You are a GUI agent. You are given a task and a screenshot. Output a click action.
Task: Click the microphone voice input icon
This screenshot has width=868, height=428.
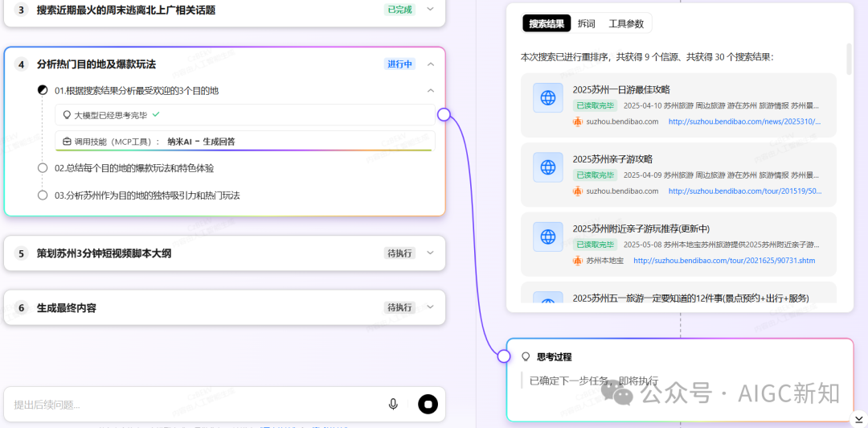393,404
